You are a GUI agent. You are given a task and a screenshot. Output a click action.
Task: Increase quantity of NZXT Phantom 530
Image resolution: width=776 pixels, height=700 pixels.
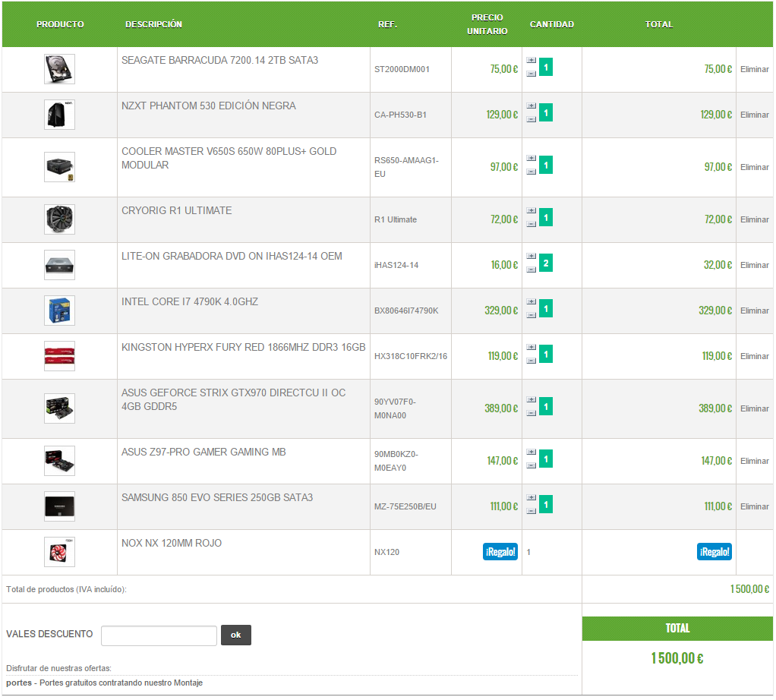coord(531,106)
